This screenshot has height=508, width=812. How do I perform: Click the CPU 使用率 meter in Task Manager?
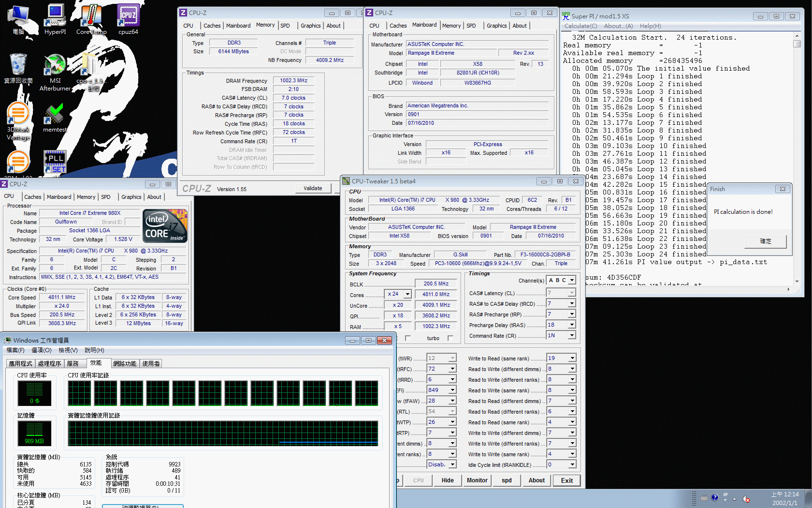(x=34, y=393)
